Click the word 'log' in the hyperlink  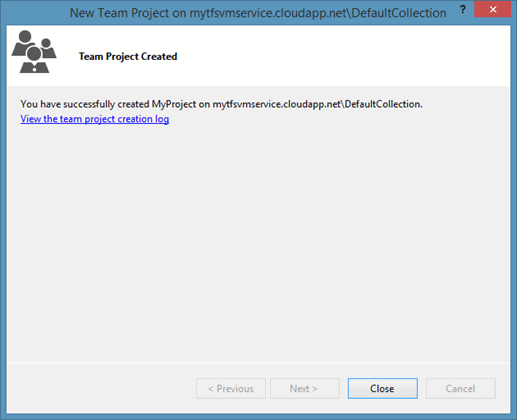point(162,119)
